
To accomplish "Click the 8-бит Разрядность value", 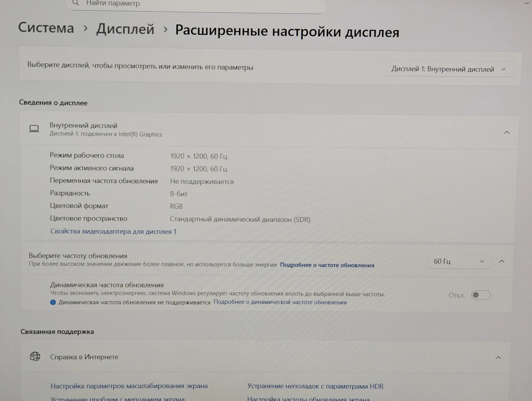I will coord(179,194).
